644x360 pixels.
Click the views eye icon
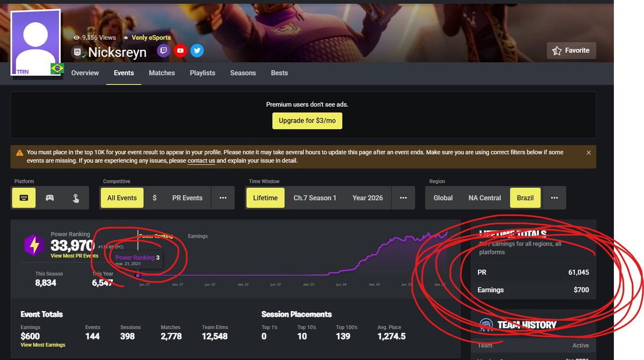coord(76,38)
